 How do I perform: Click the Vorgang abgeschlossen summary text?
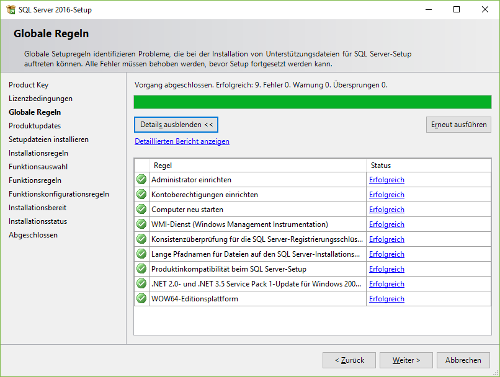pos(261,85)
